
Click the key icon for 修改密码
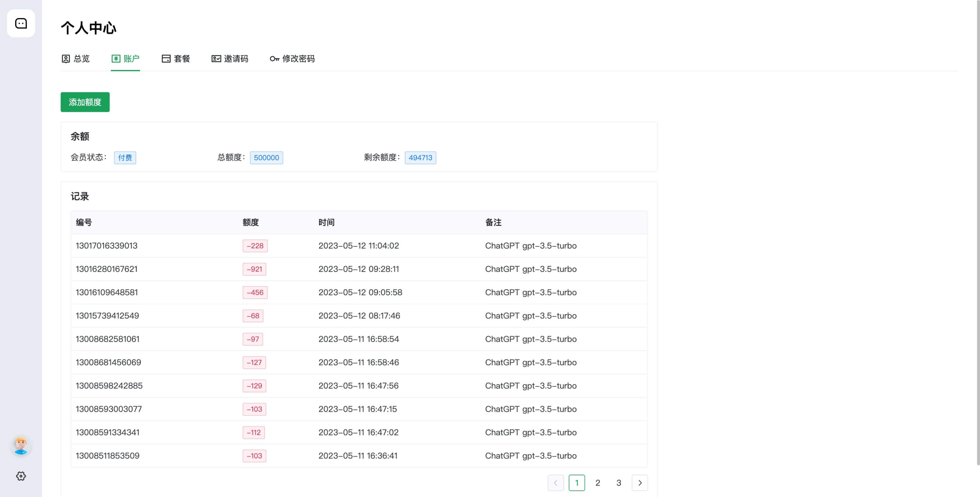274,59
